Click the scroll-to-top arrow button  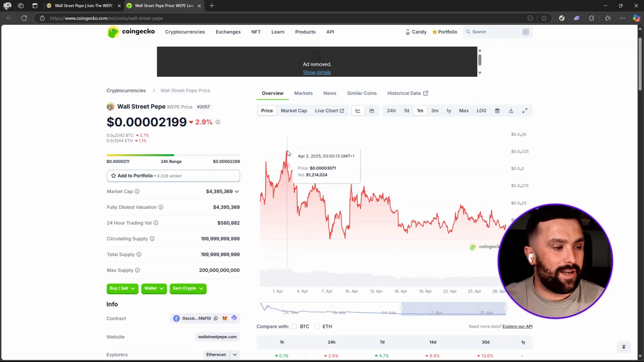(624, 347)
